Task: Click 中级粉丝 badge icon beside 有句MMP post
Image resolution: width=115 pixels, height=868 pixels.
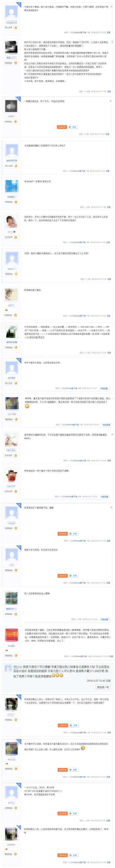Action: (16, 202)
